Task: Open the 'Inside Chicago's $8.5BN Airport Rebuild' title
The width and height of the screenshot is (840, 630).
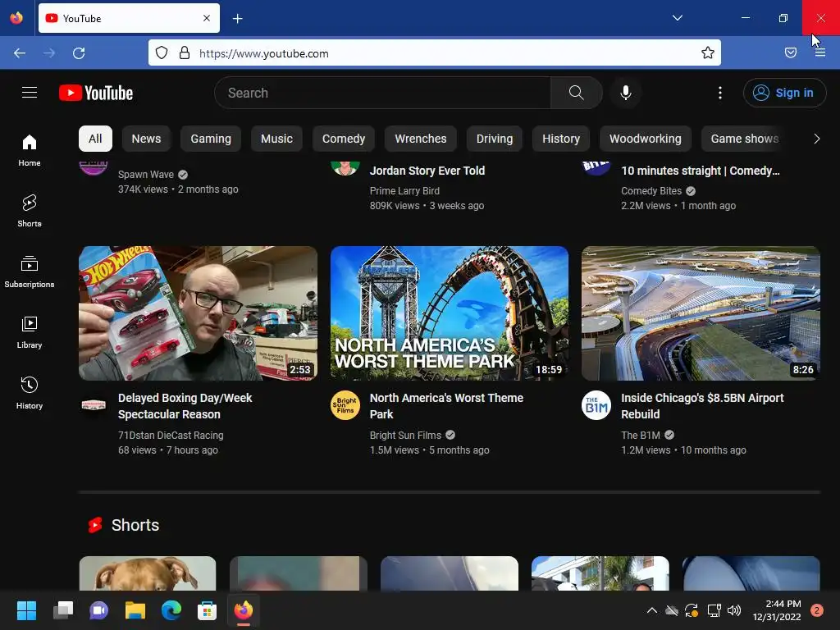Action: 702,406
